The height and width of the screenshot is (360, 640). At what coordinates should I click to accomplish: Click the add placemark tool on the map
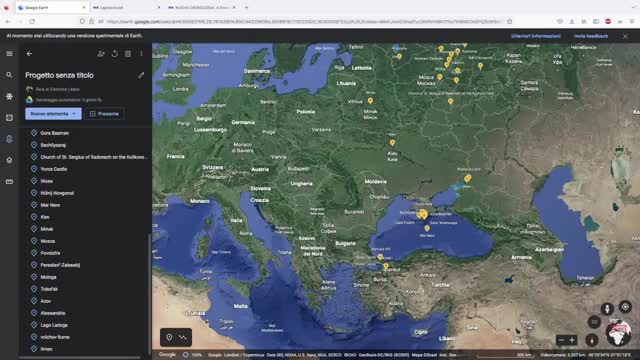tap(169, 337)
